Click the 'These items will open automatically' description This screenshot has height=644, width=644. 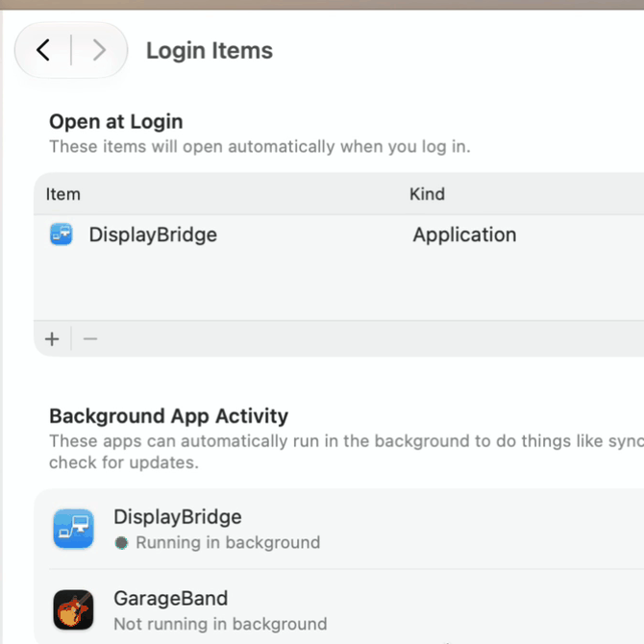tap(260, 147)
